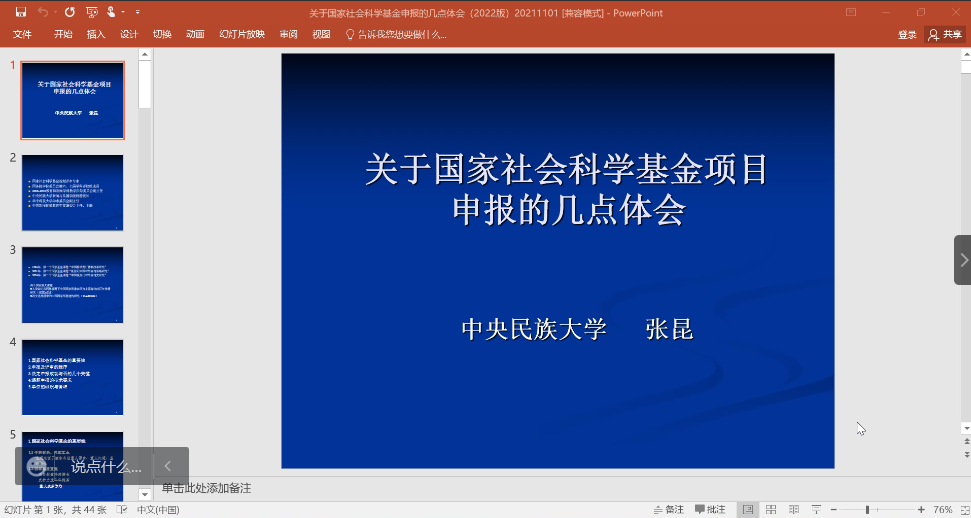Click fit slide to window icon
The height and width of the screenshot is (518, 971).
click(x=962, y=510)
